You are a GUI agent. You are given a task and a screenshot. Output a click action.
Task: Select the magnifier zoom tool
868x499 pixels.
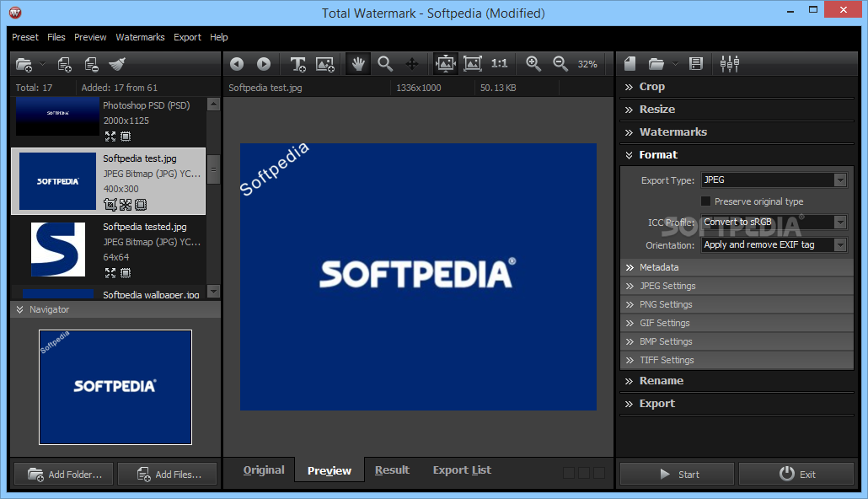pos(385,64)
